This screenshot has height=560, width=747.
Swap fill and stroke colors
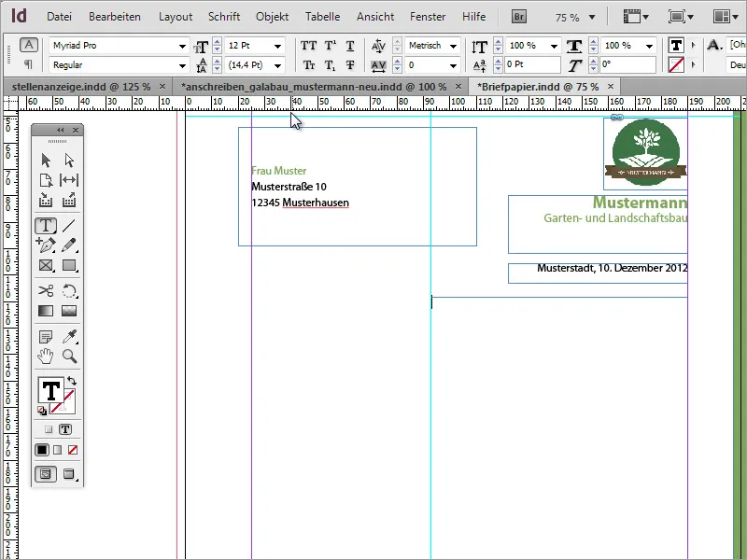point(72,381)
